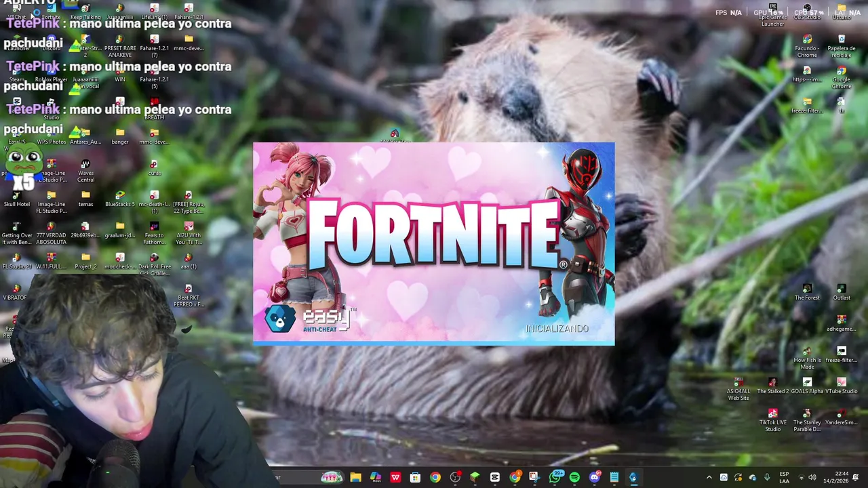Open WhatsApp from the taskbar

coord(555,477)
